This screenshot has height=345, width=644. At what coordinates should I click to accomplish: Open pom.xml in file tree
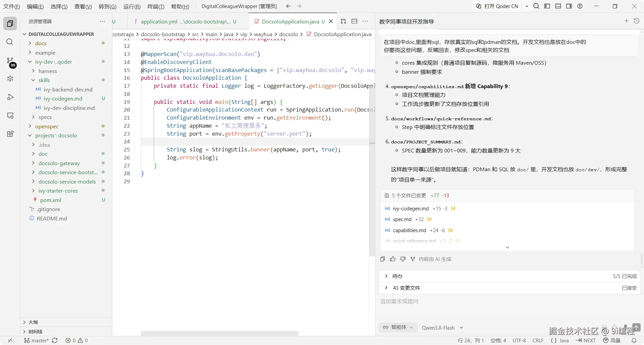click(50, 200)
